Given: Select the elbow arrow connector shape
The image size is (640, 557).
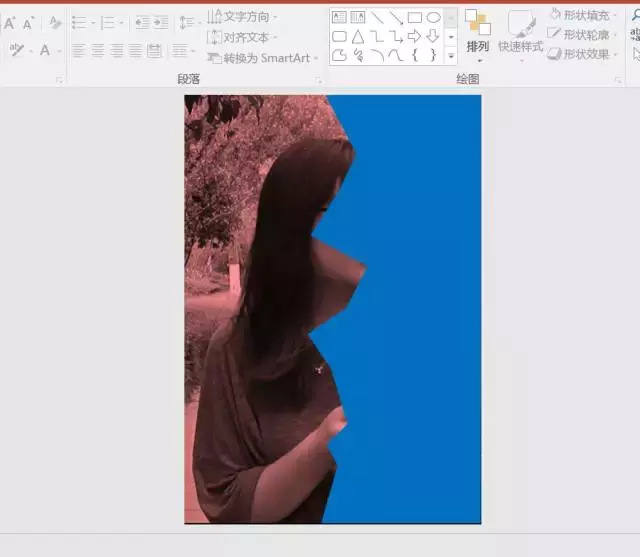Looking at the screenshot, I should point(396,36).
